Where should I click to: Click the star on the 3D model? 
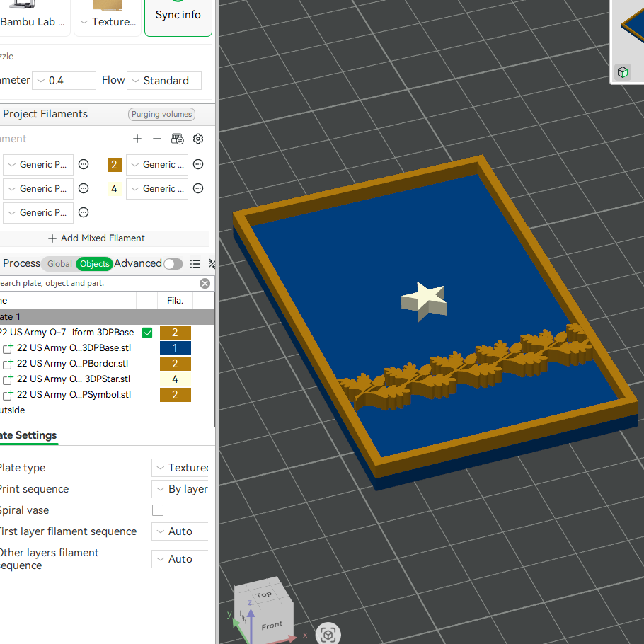(425, 301)
